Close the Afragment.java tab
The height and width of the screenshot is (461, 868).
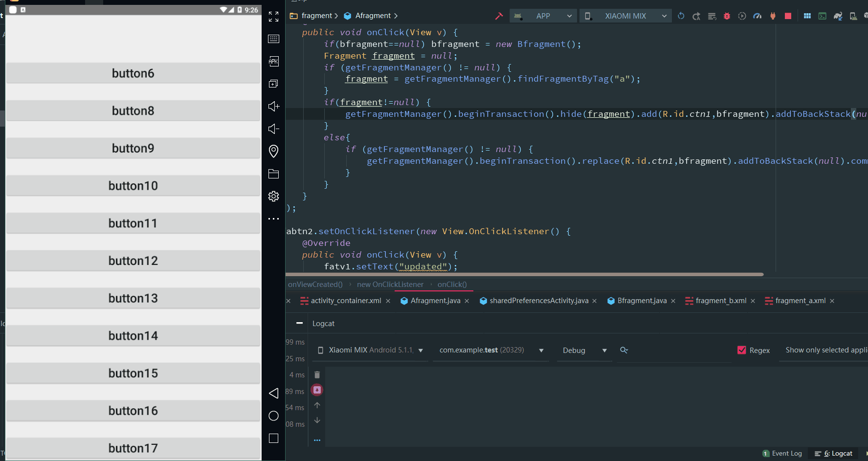tap(467, 301)
